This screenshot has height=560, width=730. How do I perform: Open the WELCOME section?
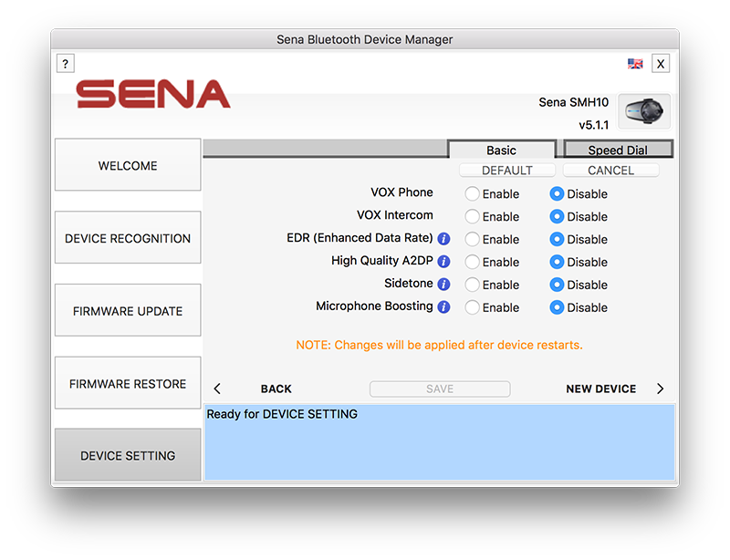pos(128,165)
